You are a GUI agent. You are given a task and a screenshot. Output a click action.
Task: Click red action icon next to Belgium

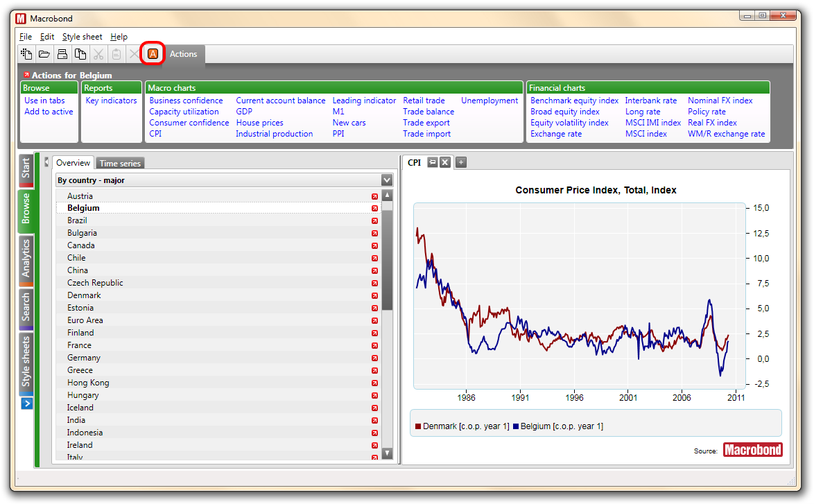coord(374,208)
